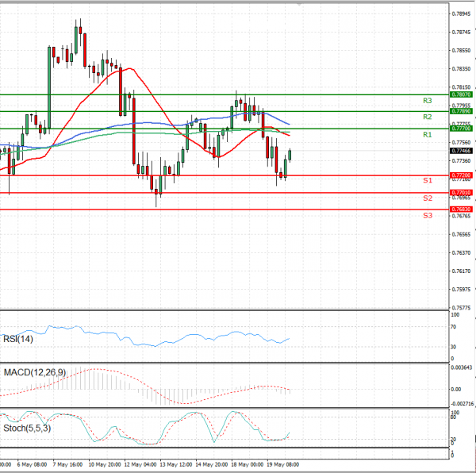Click the 0.76765 price axis value
Viewport: 476px width, 473px height.
[x=461, y=216]
